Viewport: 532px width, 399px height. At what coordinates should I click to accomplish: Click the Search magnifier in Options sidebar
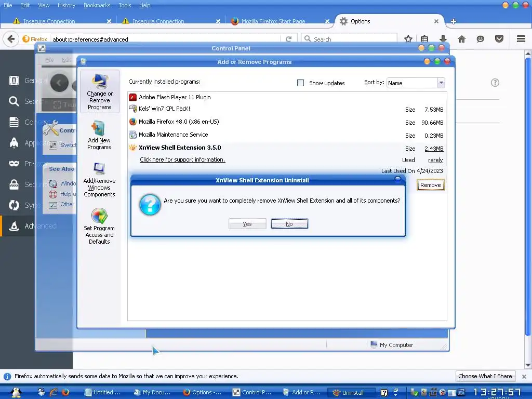pos(14,101)
